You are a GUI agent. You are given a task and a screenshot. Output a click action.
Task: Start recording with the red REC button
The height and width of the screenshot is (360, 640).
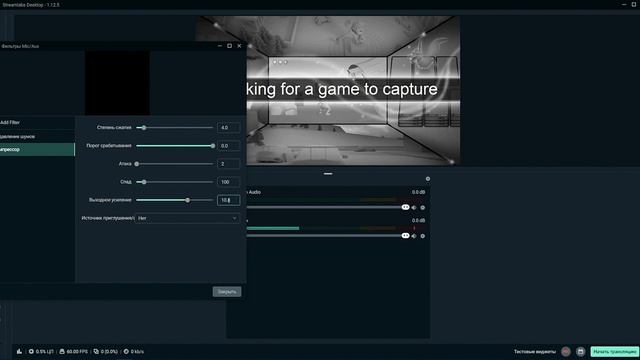click(x=566, y=351)
